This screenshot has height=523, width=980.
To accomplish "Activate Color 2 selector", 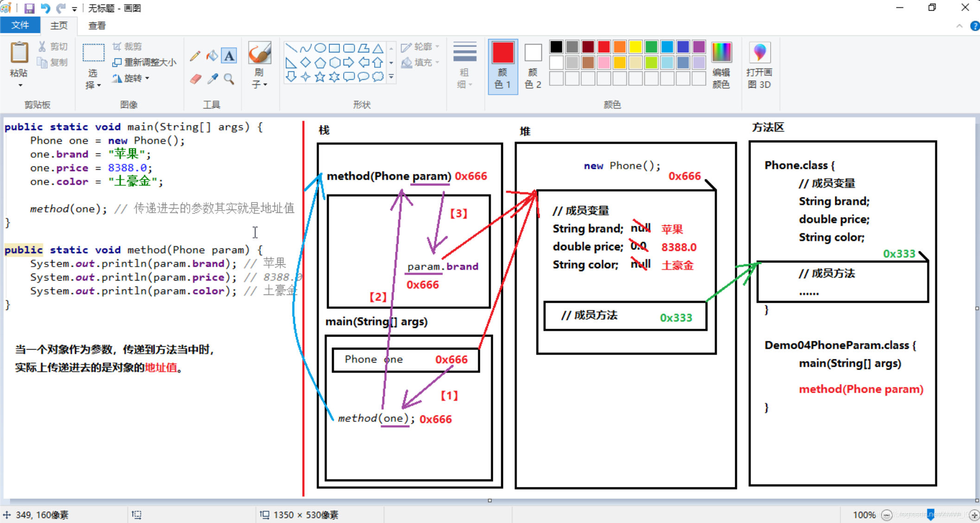I will pos(533,66).
